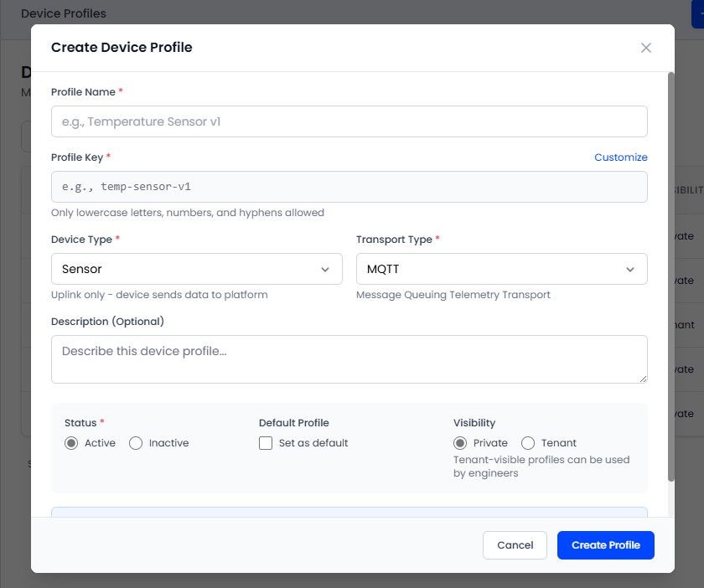Screen dimensions: 704x588
Task: Click the Create Profile button
Action: point(605,545)
